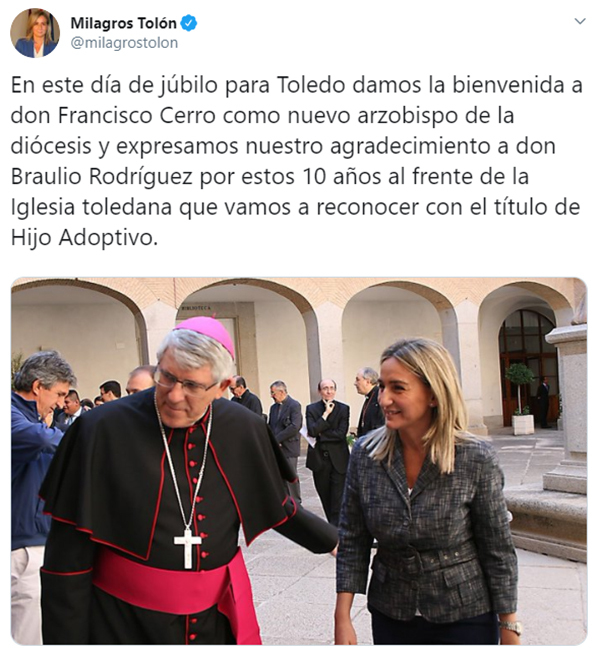600x653 pixels.
Task: Click the Milagros Tolón display name
Action: (x=124, y=23)
